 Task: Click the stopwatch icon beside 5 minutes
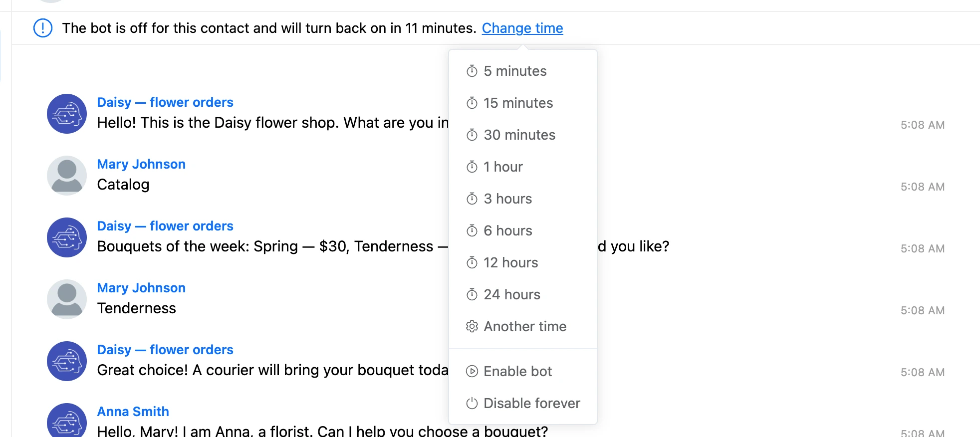coord(472,71)
